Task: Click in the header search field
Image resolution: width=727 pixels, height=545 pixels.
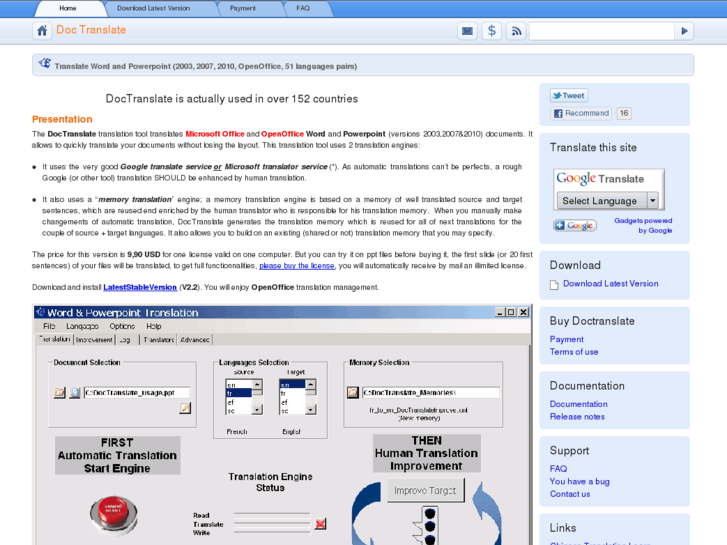Action: pos(602,31)
